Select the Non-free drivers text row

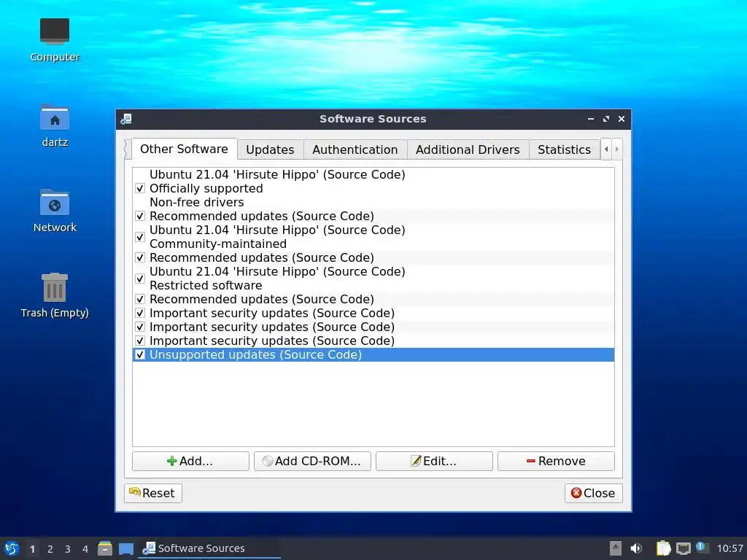point(197,203)
